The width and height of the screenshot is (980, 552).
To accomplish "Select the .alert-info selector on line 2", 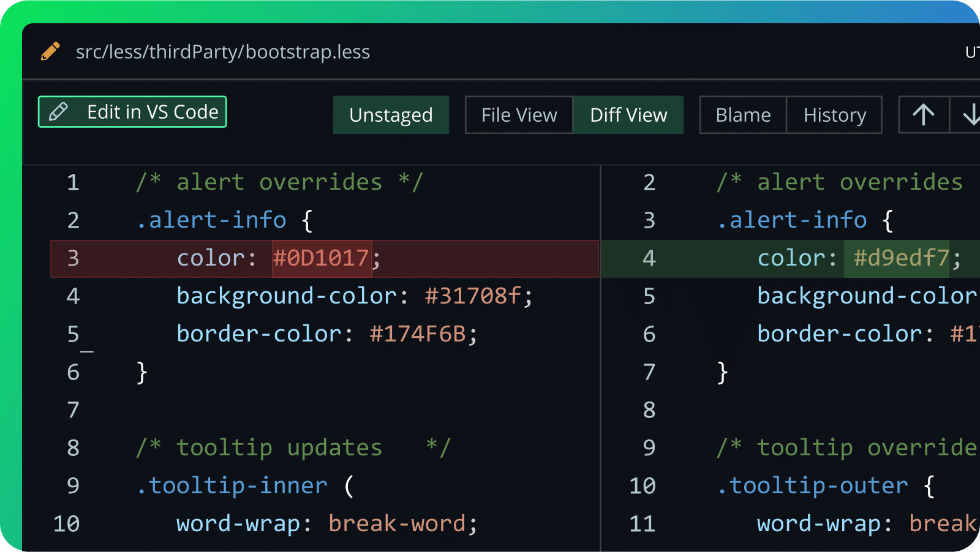I will point(211,220).
